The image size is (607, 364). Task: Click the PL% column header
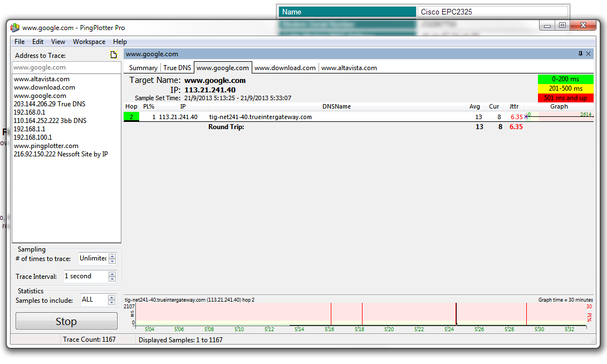click(149, 106)
